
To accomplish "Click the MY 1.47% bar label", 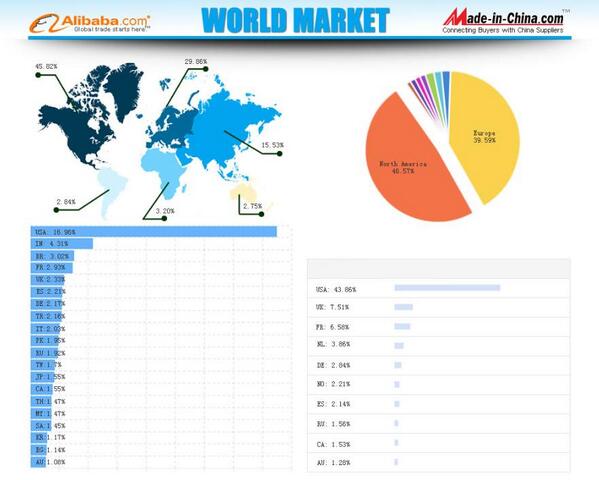I will click(x=50, y=414).
